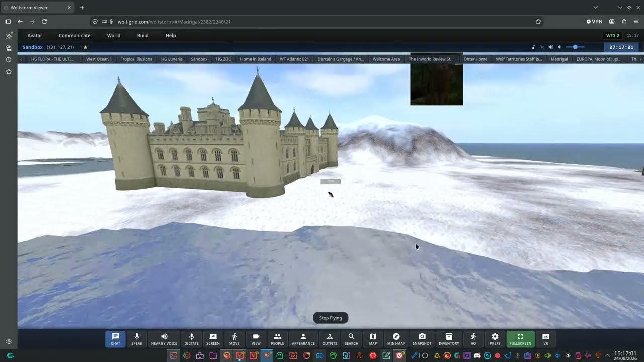Select the Welcome Area landmark

pyautogui.click(x=386, y=59)
